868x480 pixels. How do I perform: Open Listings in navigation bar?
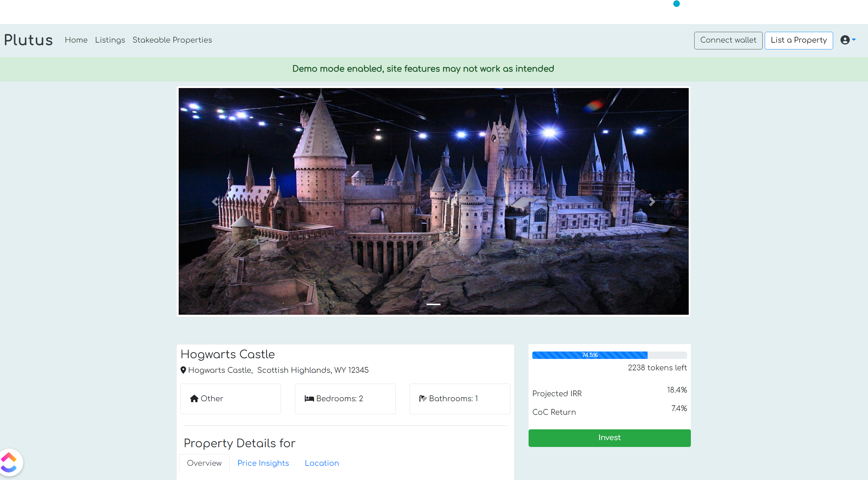coord(110,40)
